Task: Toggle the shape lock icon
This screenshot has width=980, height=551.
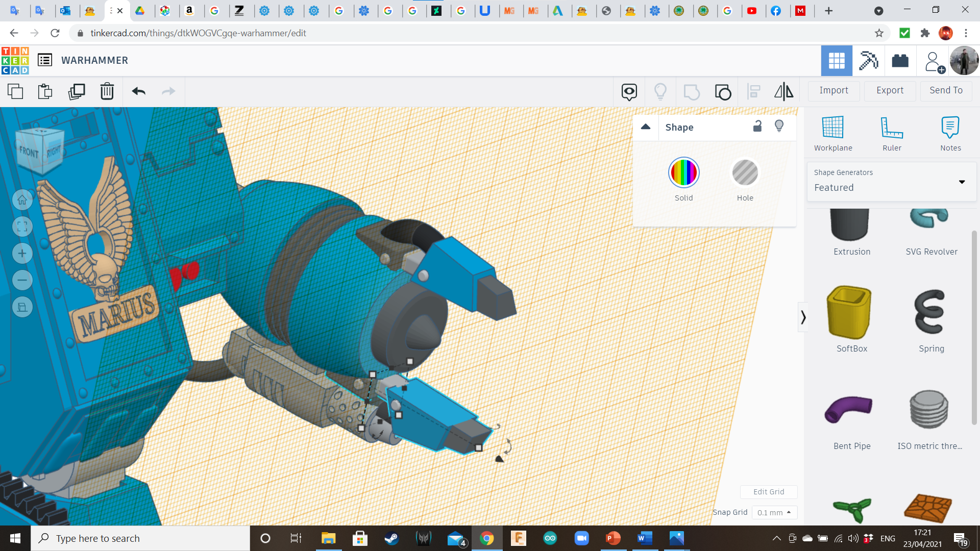Action: [x=757, y=127]
